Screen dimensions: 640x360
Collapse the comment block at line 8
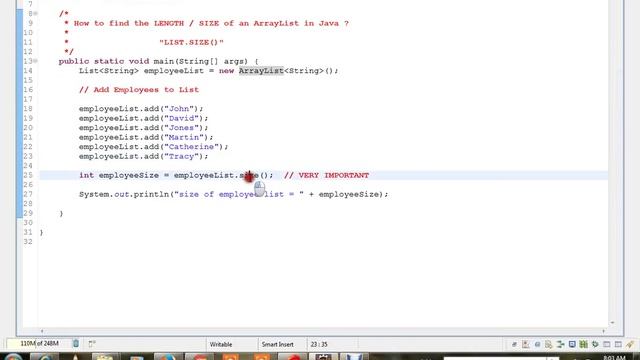[x=36, y=13]
